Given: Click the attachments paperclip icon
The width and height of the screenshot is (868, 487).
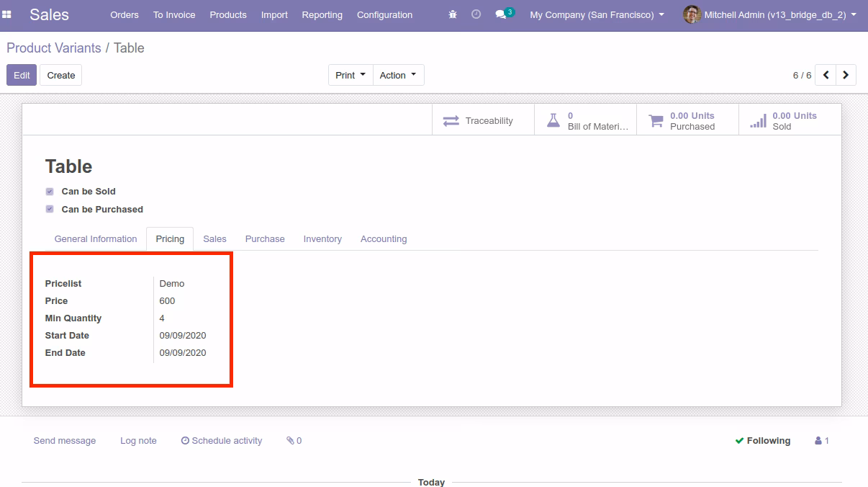Looking at the screenshot, I should pos(290,441).
